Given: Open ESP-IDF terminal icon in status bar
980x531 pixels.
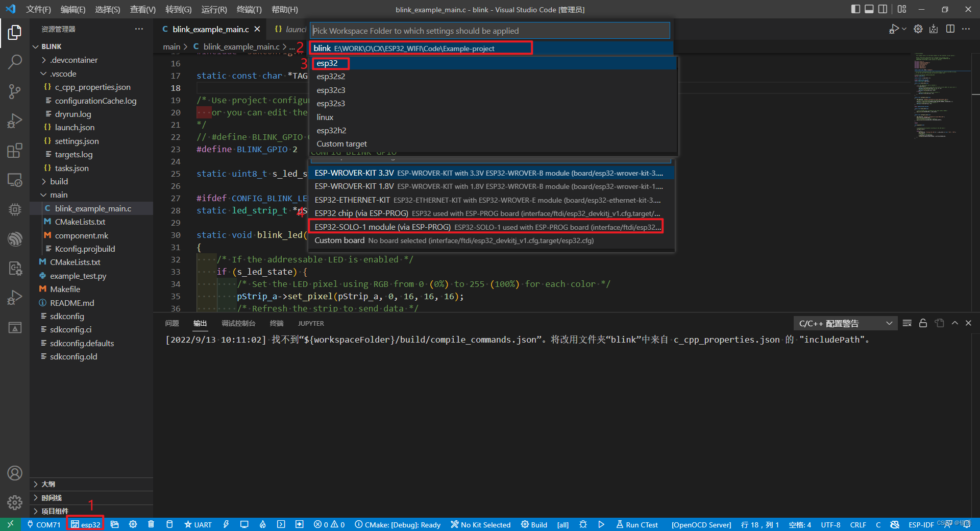Looking at the screenshot, I should click(281, 524).
